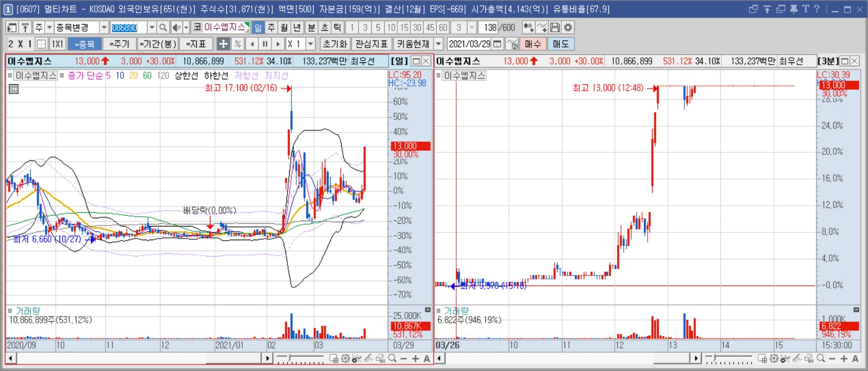Select the 월 monthly period tab
The width and height of the screenshot is (868, 371).
click(x=284, y=27)
